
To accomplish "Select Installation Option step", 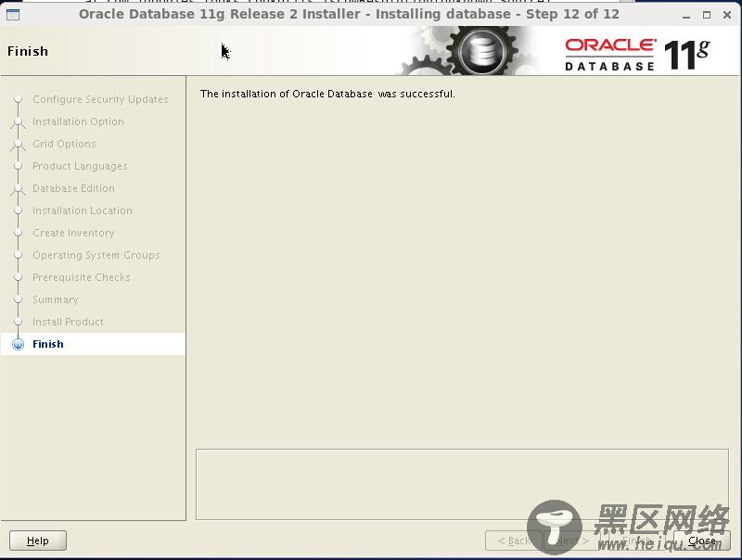I will (x=78, y=121).
